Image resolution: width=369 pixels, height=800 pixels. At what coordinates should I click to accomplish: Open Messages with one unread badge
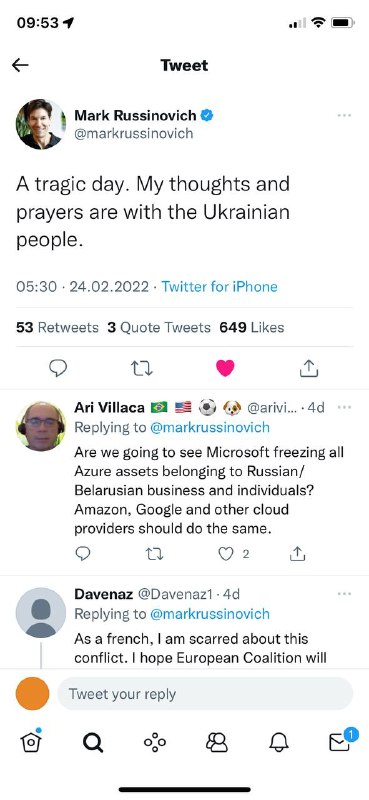coord(341,741)
